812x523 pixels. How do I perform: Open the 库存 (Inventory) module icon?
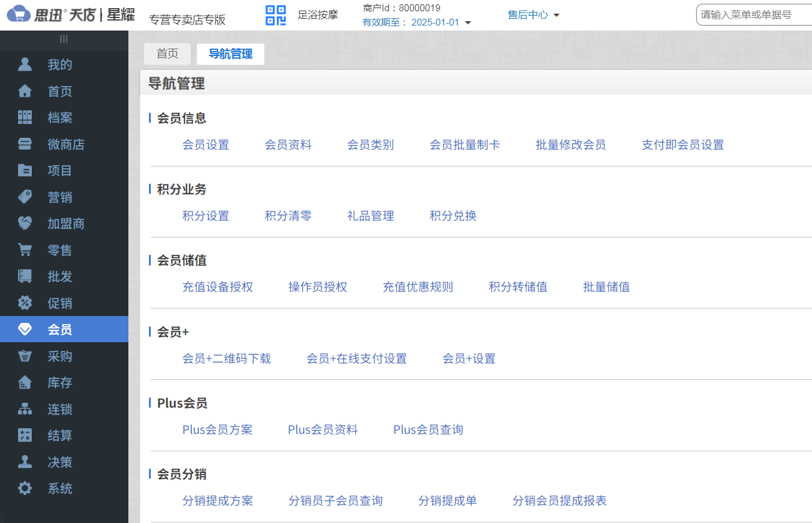tap(26, 383)
